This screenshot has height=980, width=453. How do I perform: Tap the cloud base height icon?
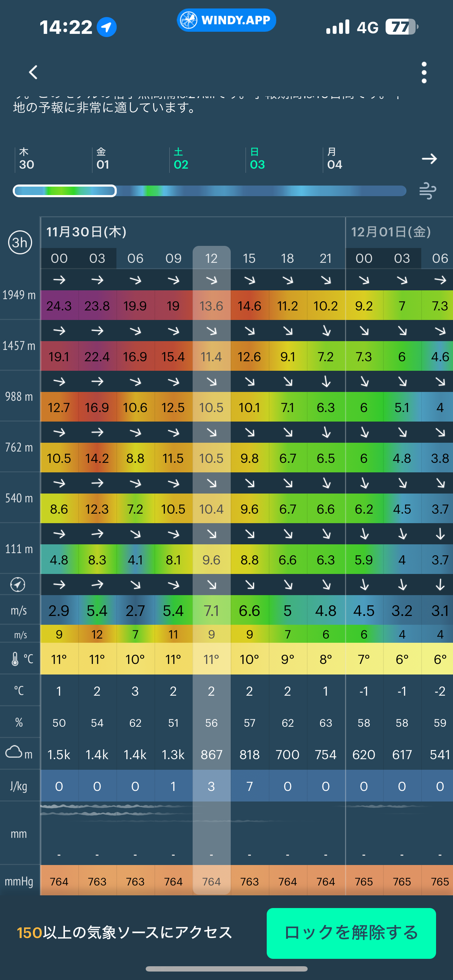14,752
